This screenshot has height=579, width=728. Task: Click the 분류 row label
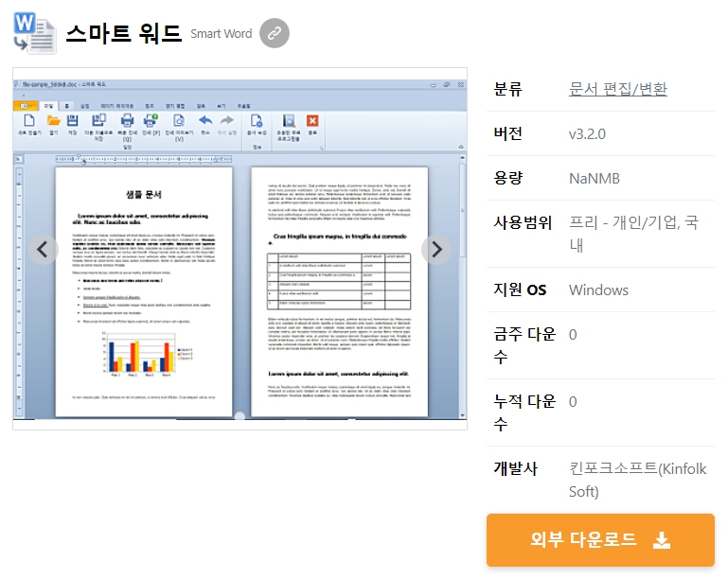[x=508, y=89]
